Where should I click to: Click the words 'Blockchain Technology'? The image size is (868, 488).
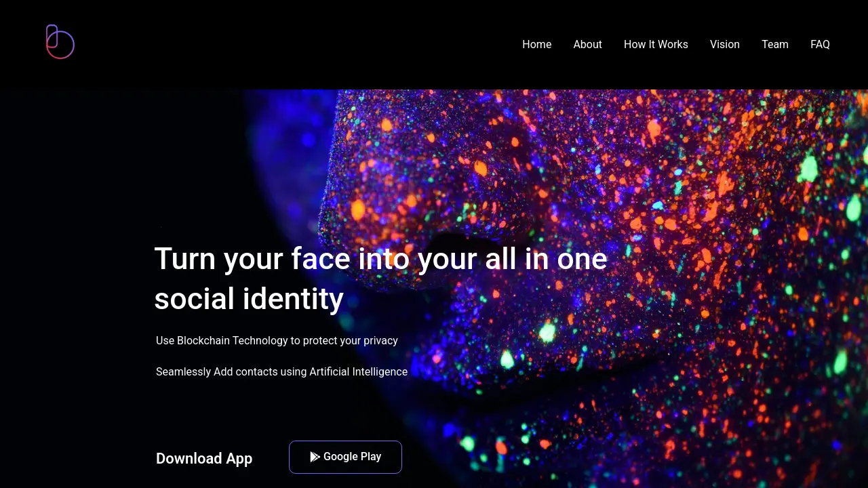click(233, 340)
